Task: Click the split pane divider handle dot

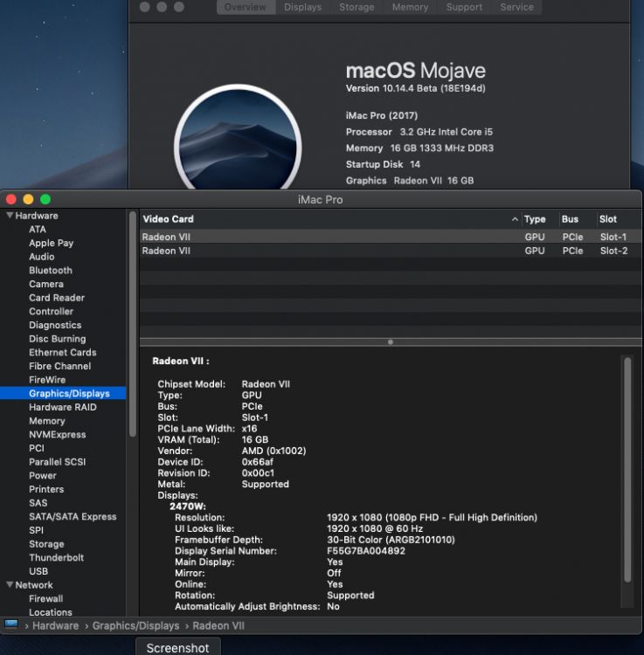Action: [x=391, y=342]
